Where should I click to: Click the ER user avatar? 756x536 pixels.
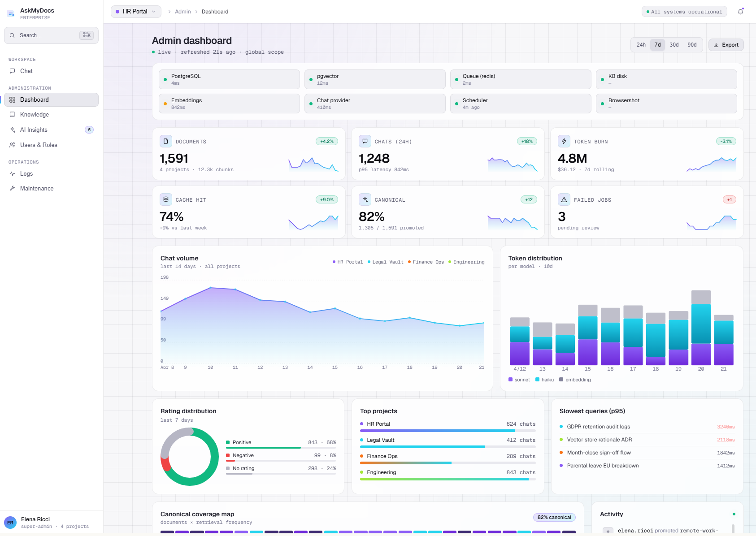coord(10,523)
